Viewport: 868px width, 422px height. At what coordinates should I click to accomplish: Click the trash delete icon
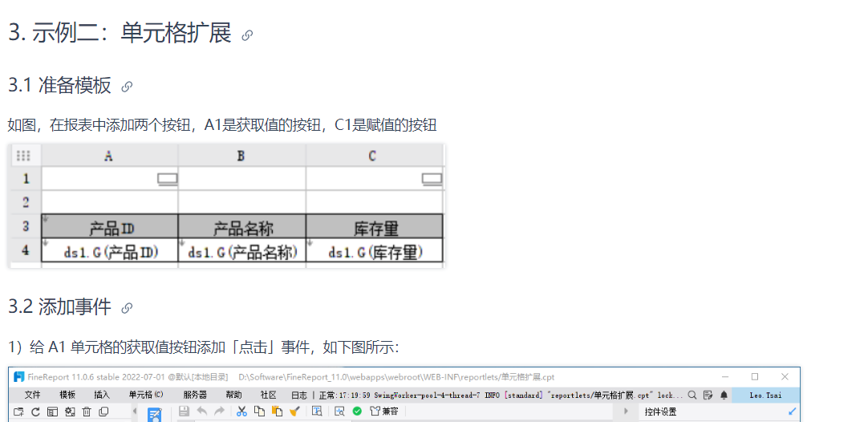click(x=87, y=412)
